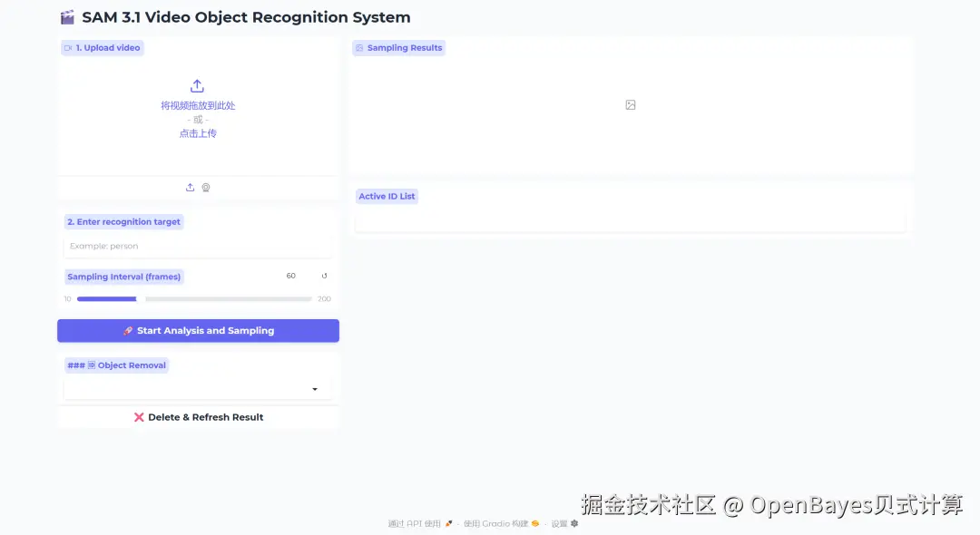The image size is (980, 535).
Task: Click the Gradio logo icon in the footer
Action: pyautogui.click(x=534, y=523)
